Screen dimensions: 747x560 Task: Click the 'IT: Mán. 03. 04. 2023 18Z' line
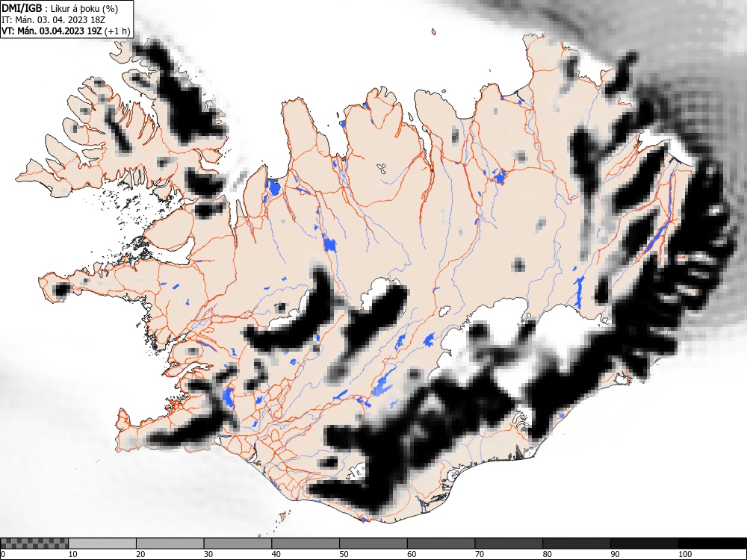click(x=53, y=20)
